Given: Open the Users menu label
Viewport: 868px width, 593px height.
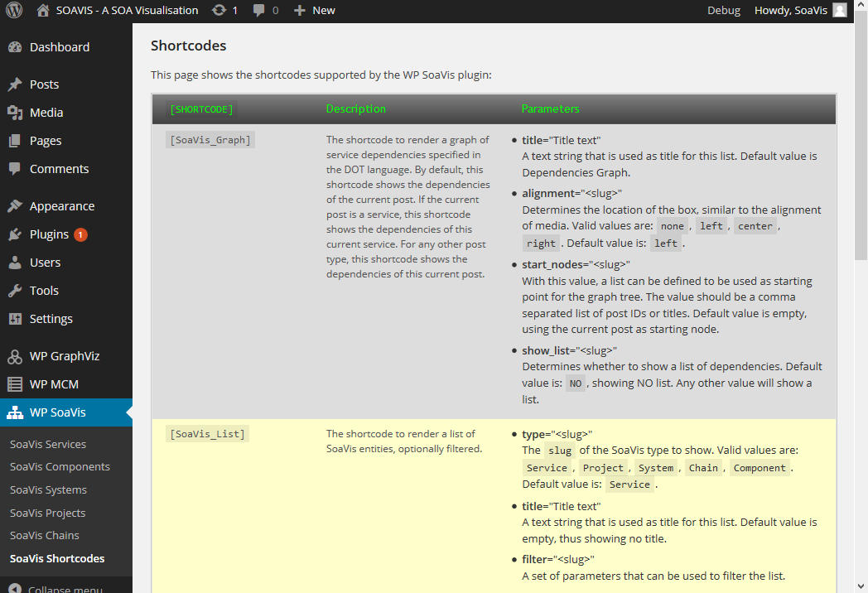Looking at the screenshot, I should [46, 263].
